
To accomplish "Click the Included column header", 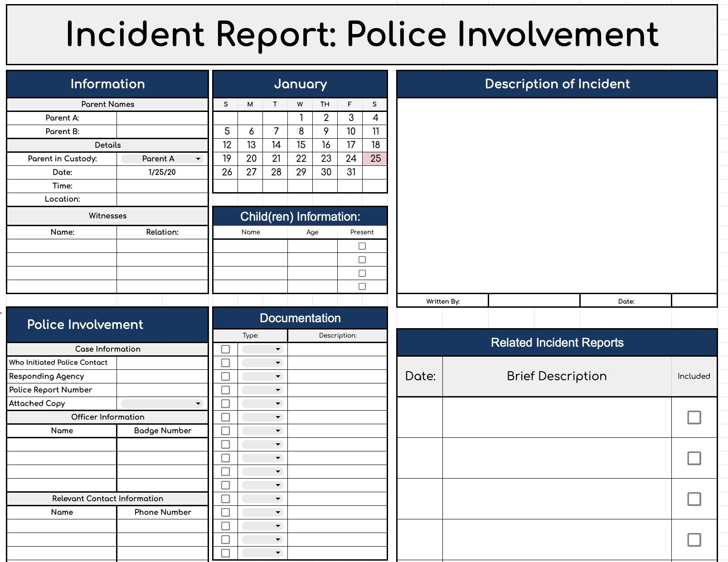I will (x=694, y=376).
